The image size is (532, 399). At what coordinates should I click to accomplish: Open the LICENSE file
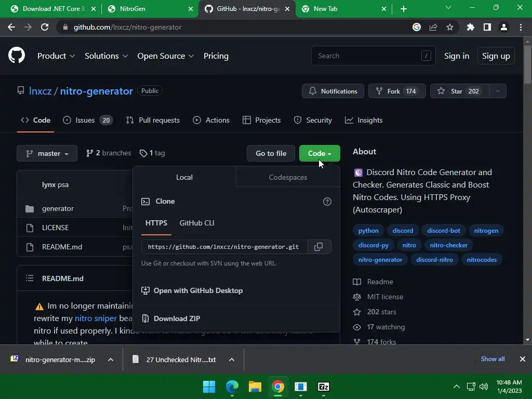tap(55, 228)
